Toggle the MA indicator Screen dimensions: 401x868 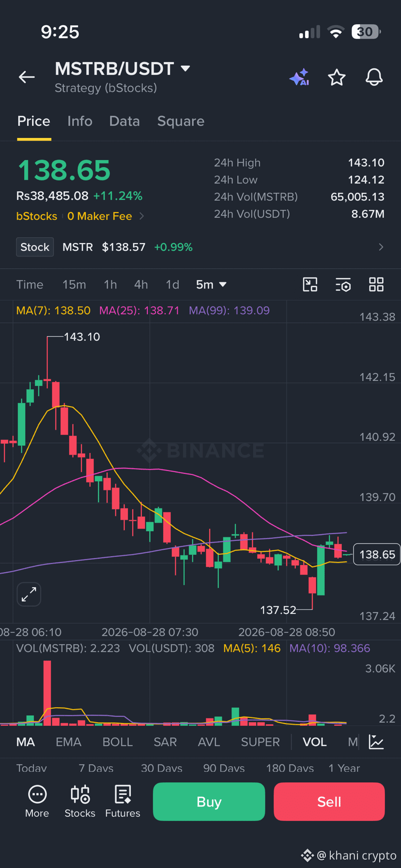[x=26, y=742]
